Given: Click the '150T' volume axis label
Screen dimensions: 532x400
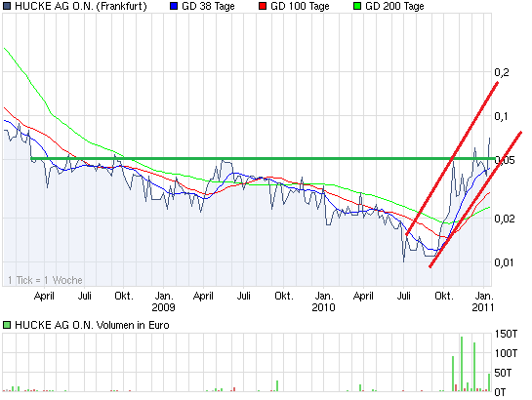Looking at the screenshot, I should pos(506,335).
